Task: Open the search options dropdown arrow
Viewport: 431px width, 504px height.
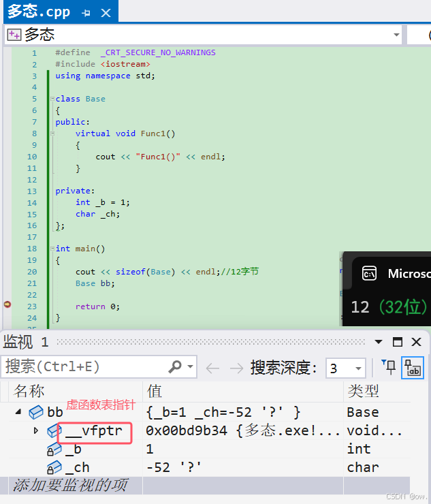Action: [x=190, y=366]
